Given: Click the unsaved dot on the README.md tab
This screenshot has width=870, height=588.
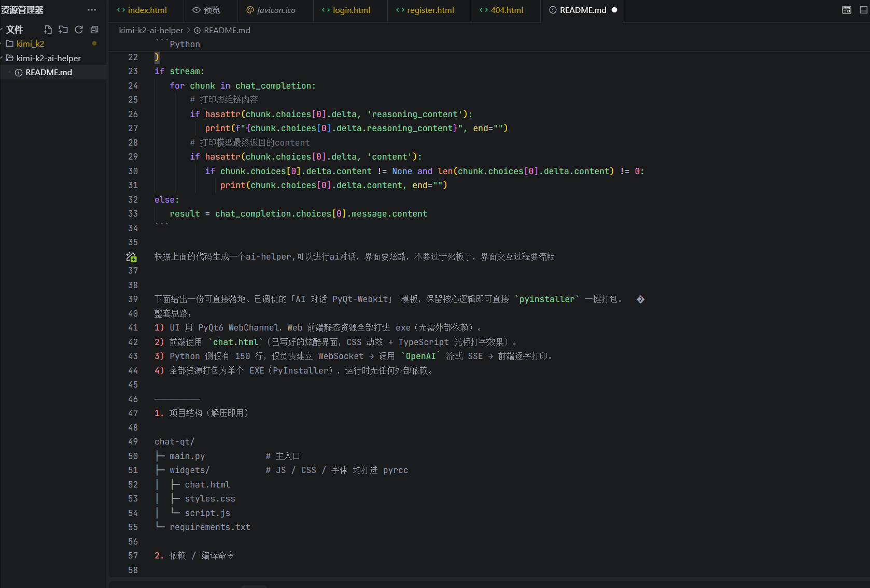Looking at the screenshot, I should click(614, 10).
